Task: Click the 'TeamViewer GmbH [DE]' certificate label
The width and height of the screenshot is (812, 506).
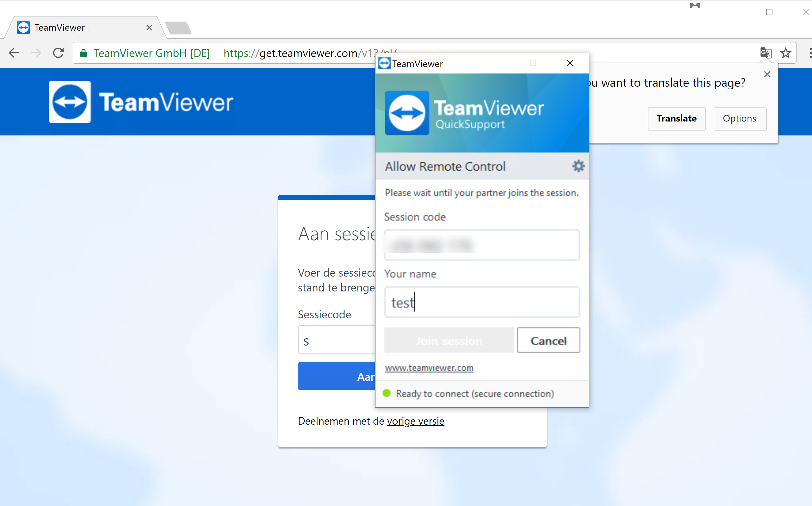Action: (x=152, y=53)
